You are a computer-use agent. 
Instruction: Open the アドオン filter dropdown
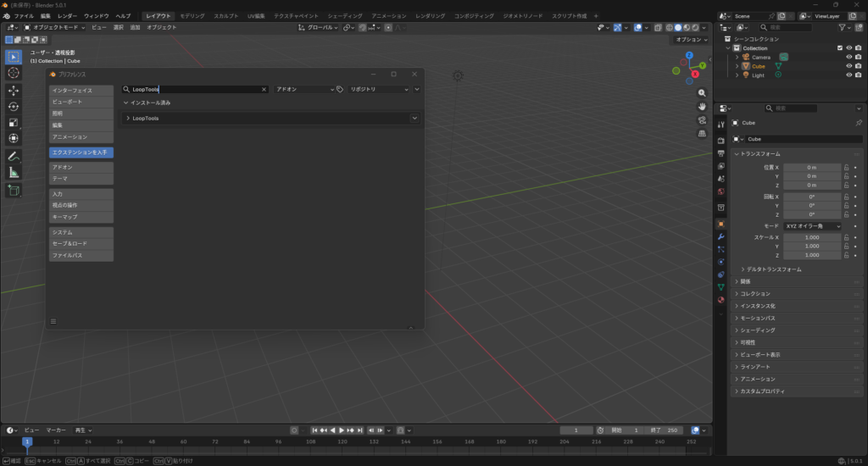305,89
